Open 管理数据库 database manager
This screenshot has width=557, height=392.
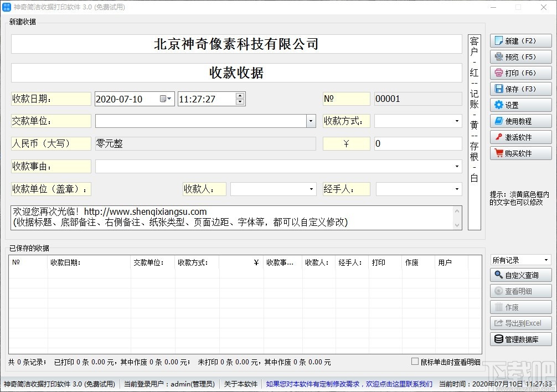[520, 339]
